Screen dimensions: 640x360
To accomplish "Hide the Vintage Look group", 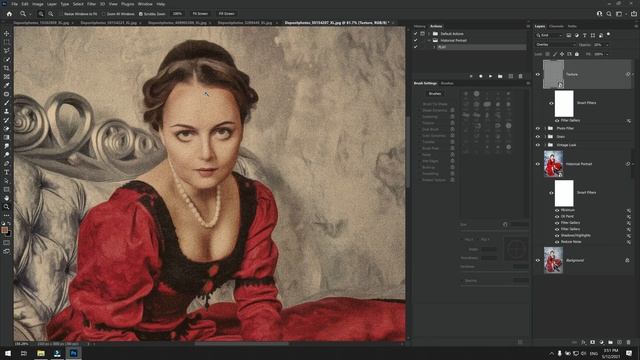I will pos(538,145).
